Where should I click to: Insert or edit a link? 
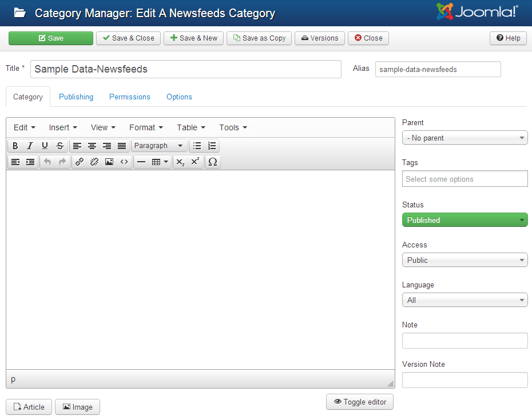(80, 162)
